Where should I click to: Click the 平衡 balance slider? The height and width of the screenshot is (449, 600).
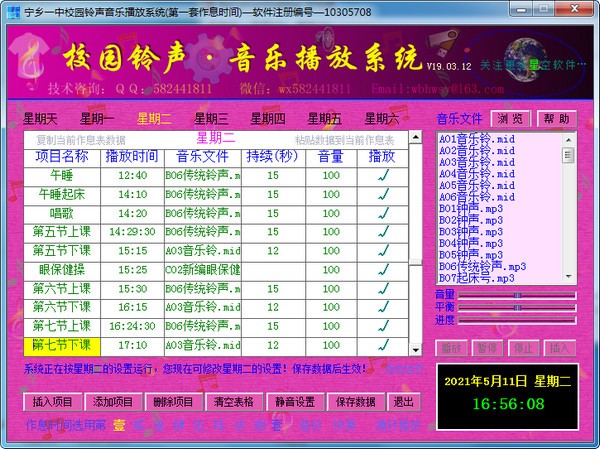tap(517, 308)
